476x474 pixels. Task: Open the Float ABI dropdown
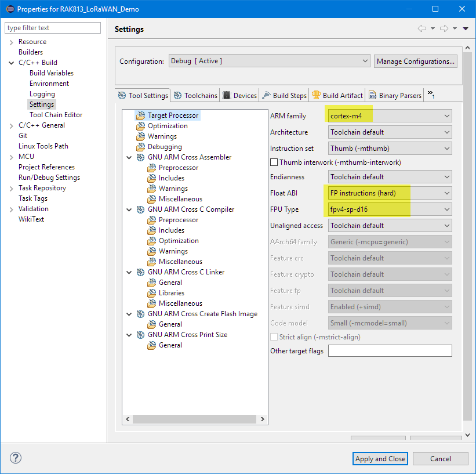tap(390, 193)
